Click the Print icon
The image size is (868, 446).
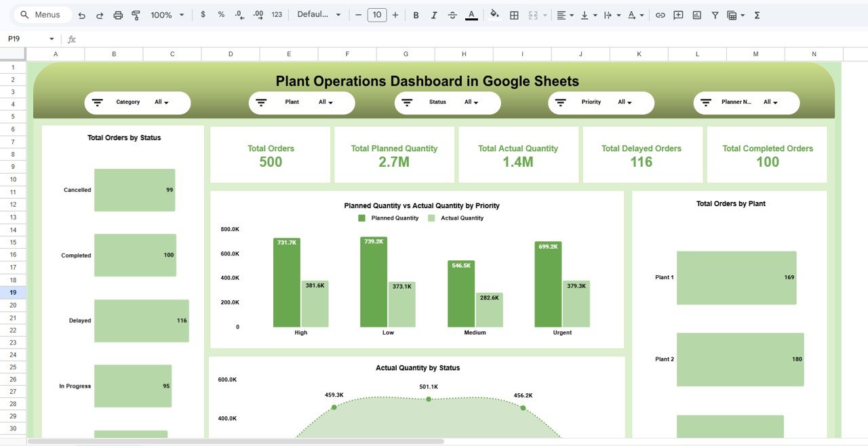pyautogui.click(x=117, y=14)
